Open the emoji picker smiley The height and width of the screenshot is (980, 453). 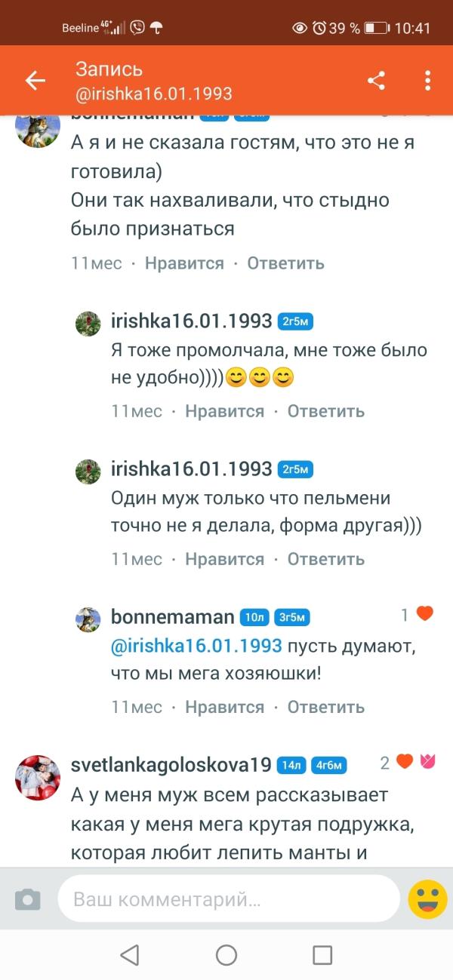427,899
